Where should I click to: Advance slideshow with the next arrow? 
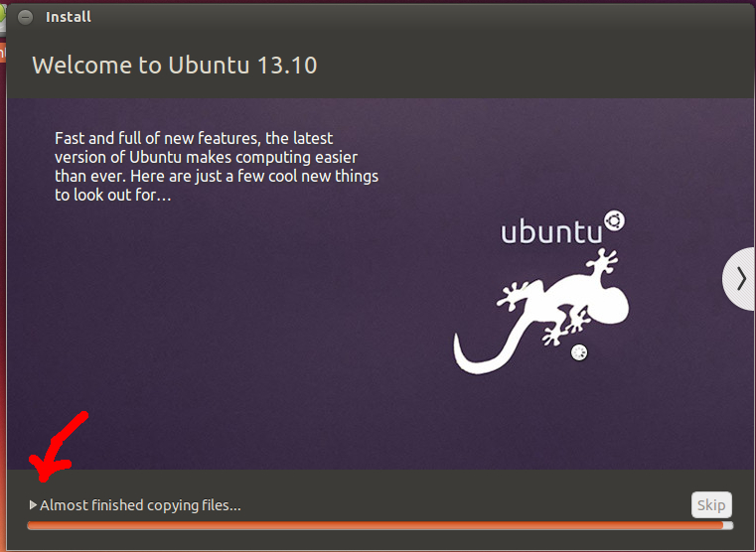click(739, 279)
